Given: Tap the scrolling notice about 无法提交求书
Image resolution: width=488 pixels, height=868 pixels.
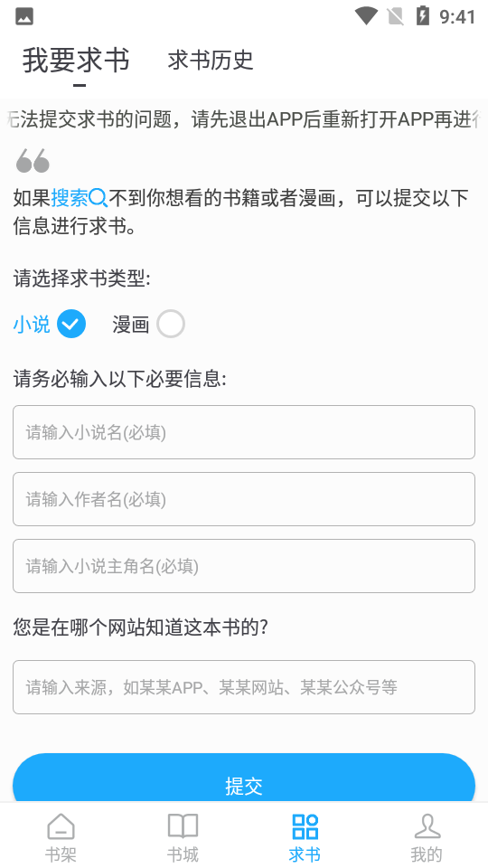Looking at the screenshot, I should coord(244,119).
